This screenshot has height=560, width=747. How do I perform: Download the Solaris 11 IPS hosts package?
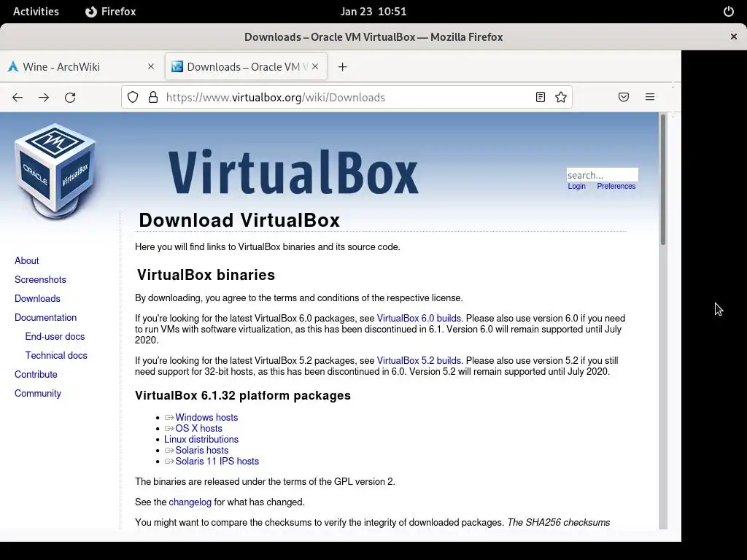(x=217, y=461)
